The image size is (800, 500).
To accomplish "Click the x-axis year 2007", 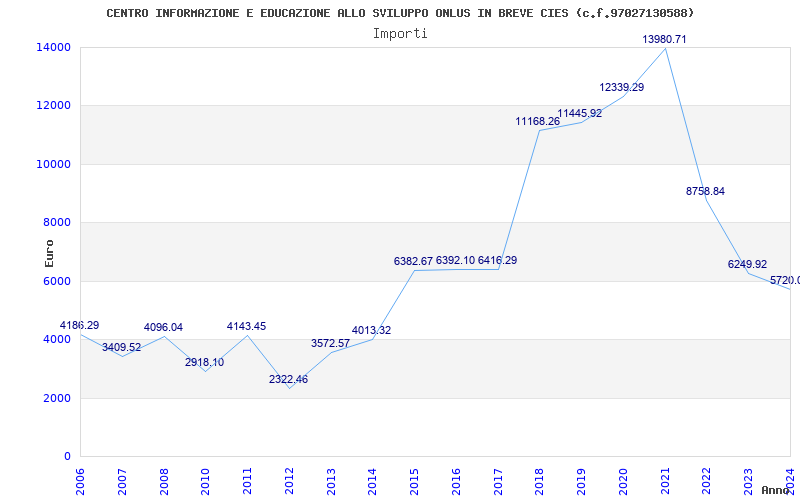I will click(122, 482).
